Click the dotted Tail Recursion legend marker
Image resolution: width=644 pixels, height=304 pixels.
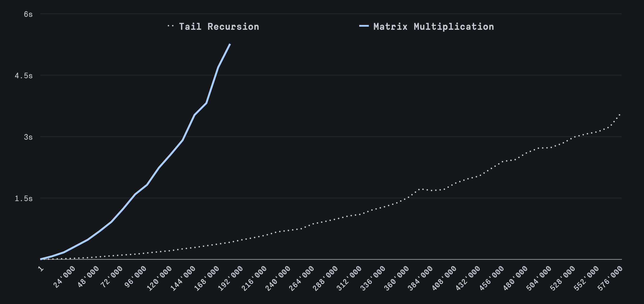click(x=171, y=26)
